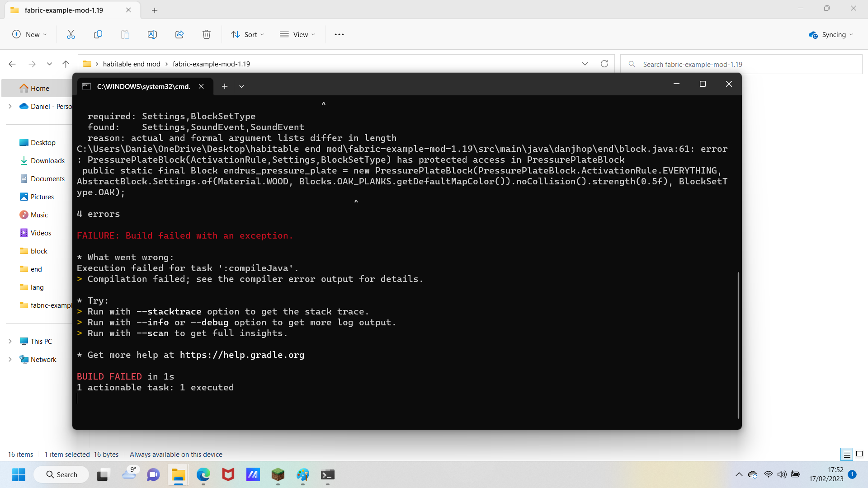Toggle OneDrive syncing status

pyautogui.click(x=830, y=34)
